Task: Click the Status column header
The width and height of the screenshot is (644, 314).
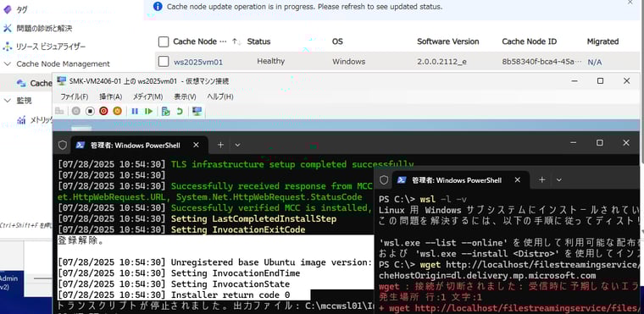Action: pyautogui.click(x=258, y=41)
